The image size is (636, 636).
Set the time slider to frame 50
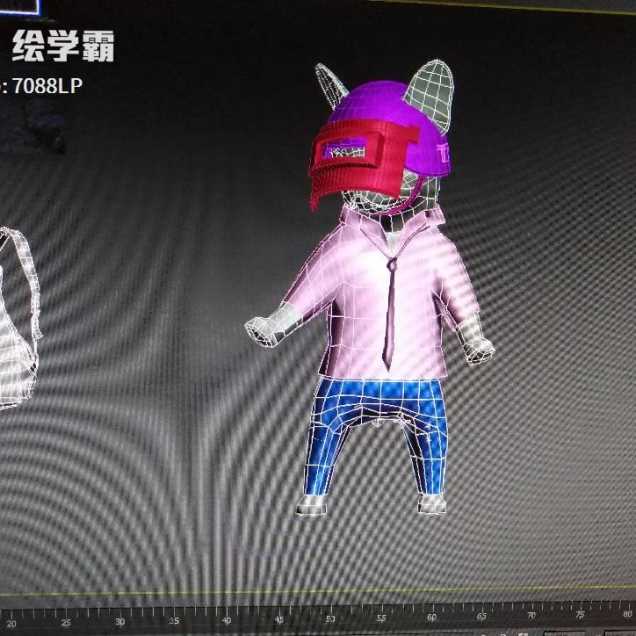tap(330, 619)
